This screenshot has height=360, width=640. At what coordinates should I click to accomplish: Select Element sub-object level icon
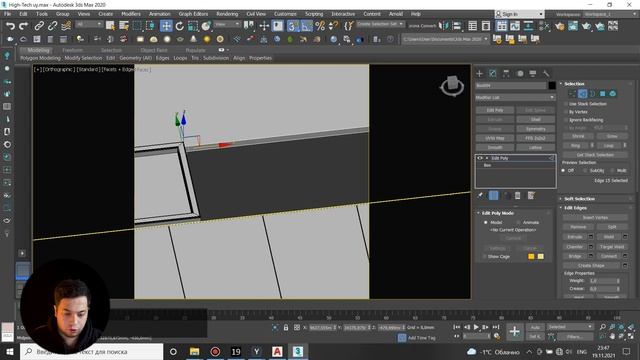(x=613, y=94)
